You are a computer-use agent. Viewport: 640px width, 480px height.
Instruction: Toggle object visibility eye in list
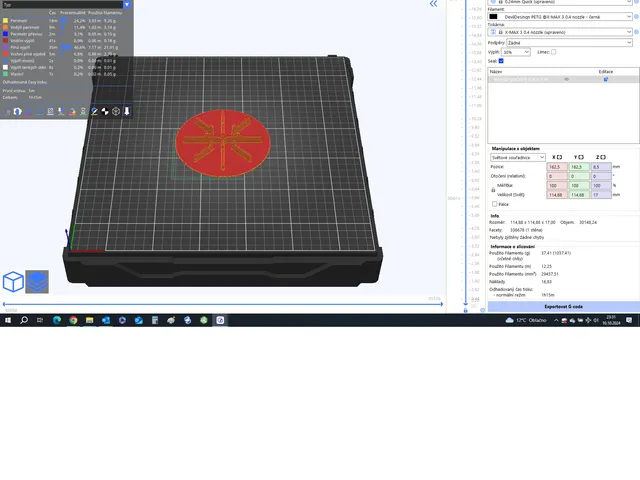(567, 79)
